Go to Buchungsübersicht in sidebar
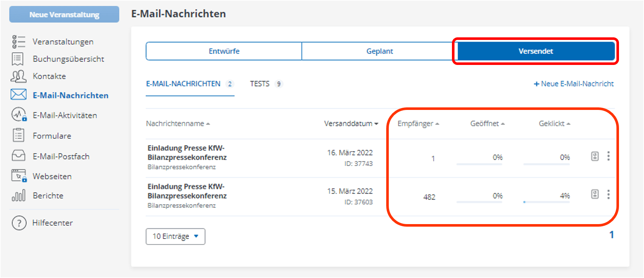 (68, 59)
